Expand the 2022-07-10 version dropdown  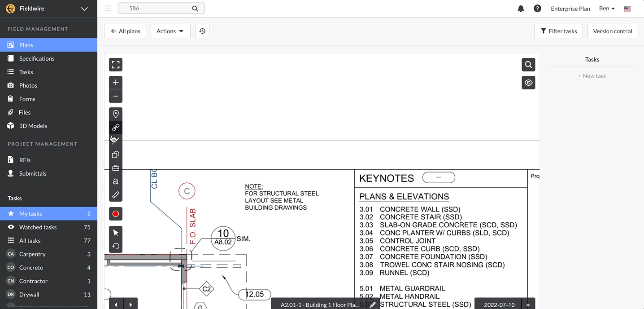pyautogui.click(x=528, y=304)
